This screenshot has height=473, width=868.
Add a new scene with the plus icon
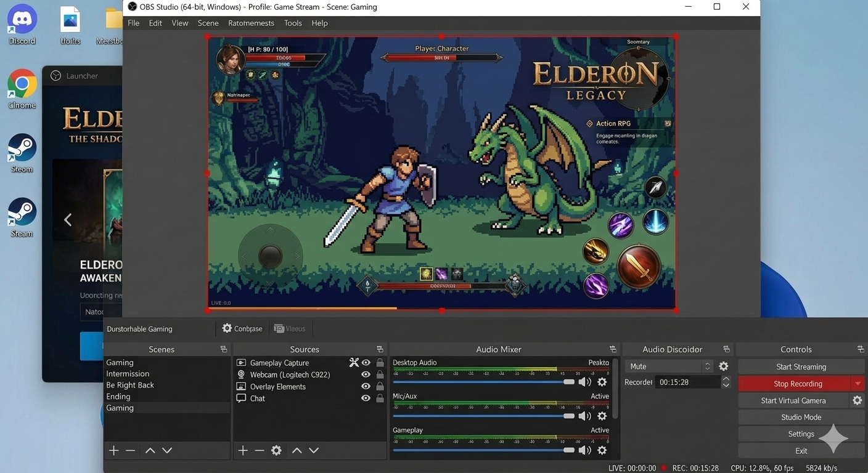(113, 451)
